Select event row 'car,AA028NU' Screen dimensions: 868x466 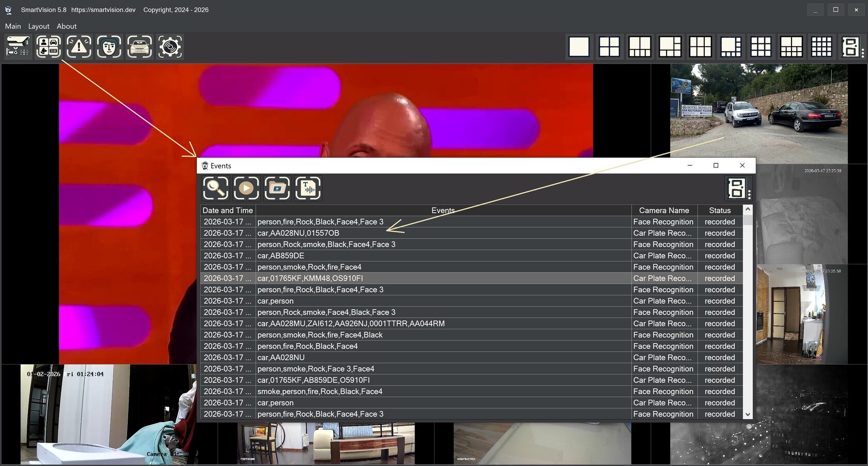click(x=471, y=358)
